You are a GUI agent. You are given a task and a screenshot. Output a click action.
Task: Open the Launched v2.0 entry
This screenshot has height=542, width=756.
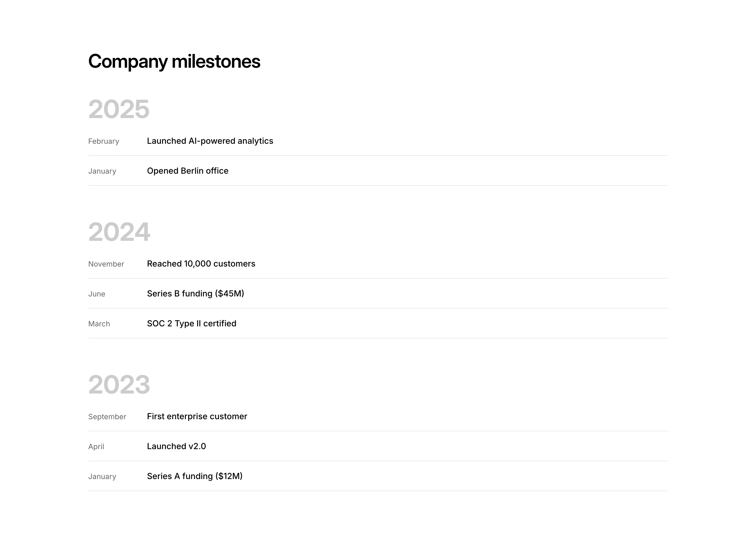(x=176, y=447)
